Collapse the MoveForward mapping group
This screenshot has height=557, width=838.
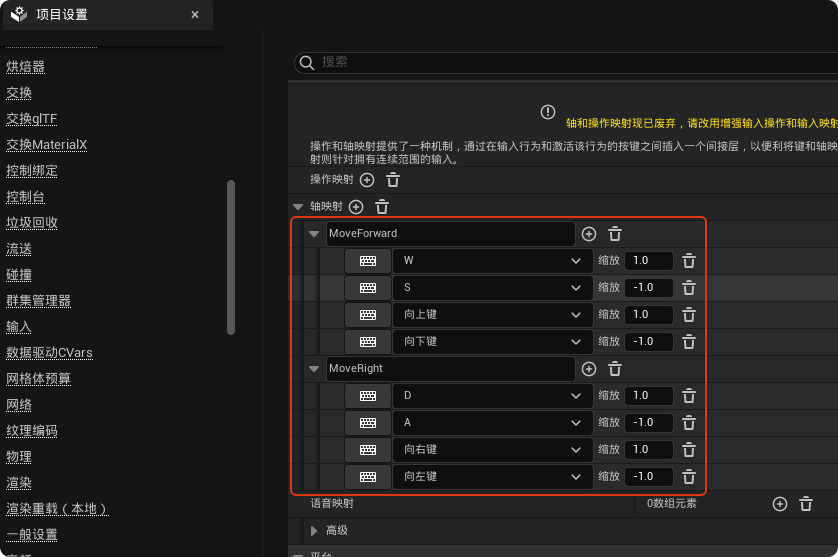[x=314, y=234]
